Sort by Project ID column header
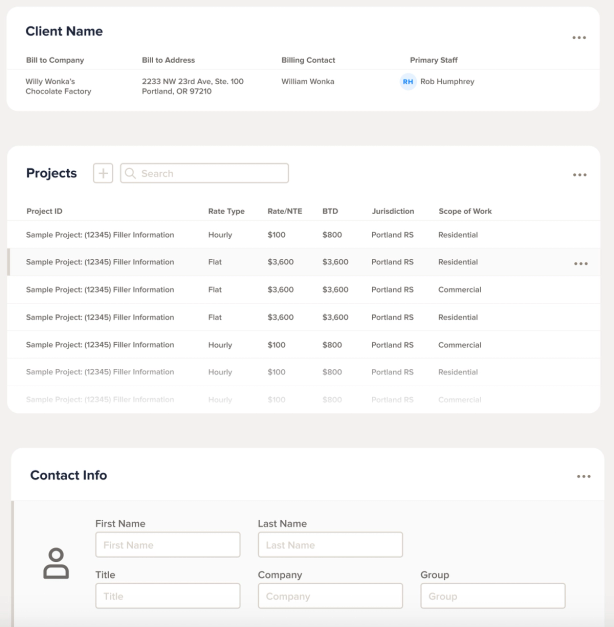The height and width of the screenshot is (627, 614). tap(44, 211)
